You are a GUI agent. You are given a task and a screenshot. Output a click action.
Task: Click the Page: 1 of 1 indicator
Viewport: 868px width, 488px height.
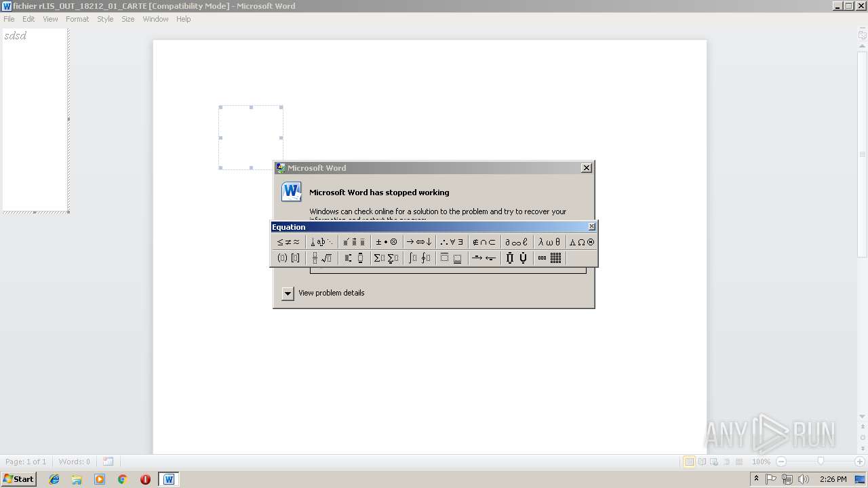tap(26, 462)
